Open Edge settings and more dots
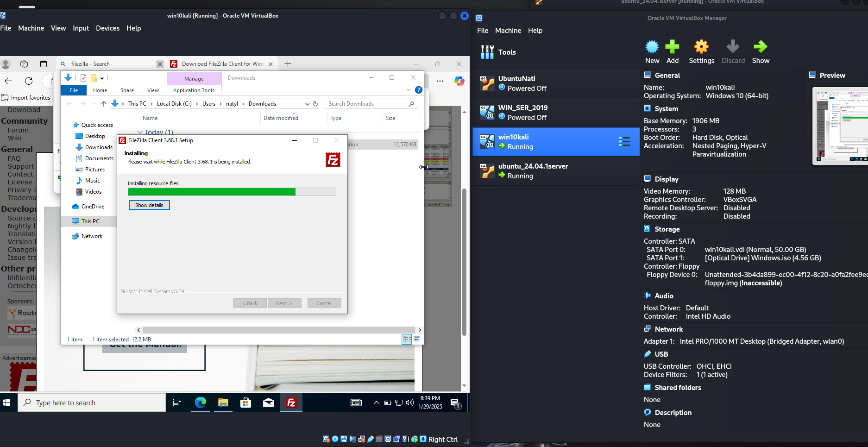This screenshot has width=868, height=447. [x=440, y=81]
